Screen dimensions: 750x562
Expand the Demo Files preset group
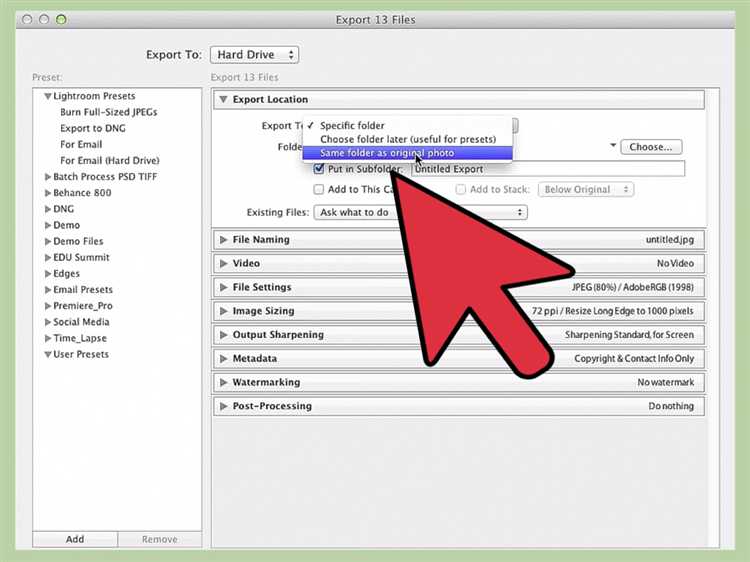(x=48, y=242)
